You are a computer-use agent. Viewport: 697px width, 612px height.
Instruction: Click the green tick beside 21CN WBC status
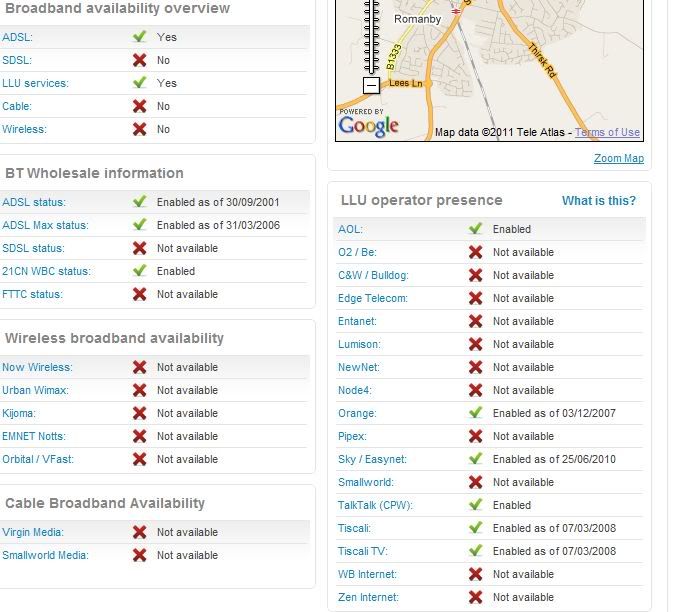pos(140,271)
